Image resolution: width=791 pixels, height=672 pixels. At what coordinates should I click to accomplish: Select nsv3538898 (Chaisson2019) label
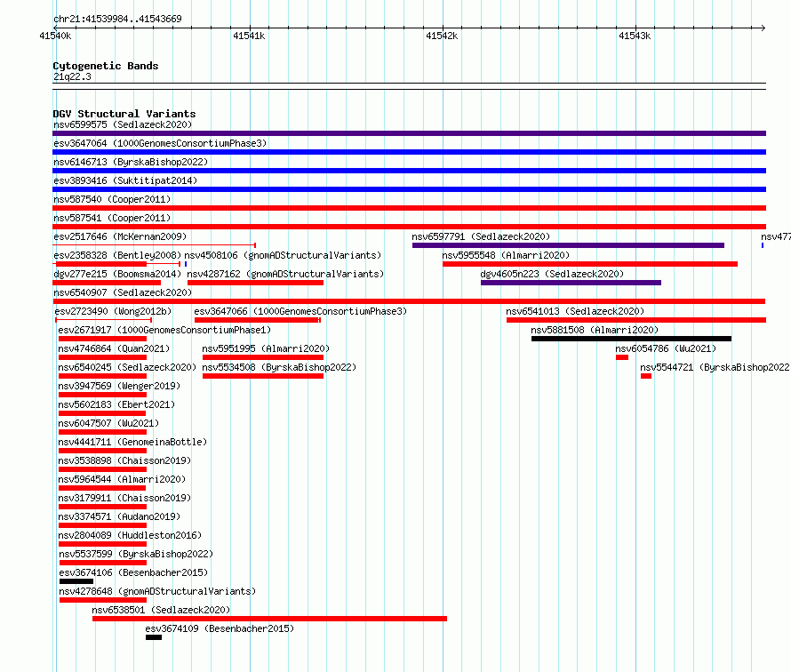pyautogui.click(x=124, y=460)
